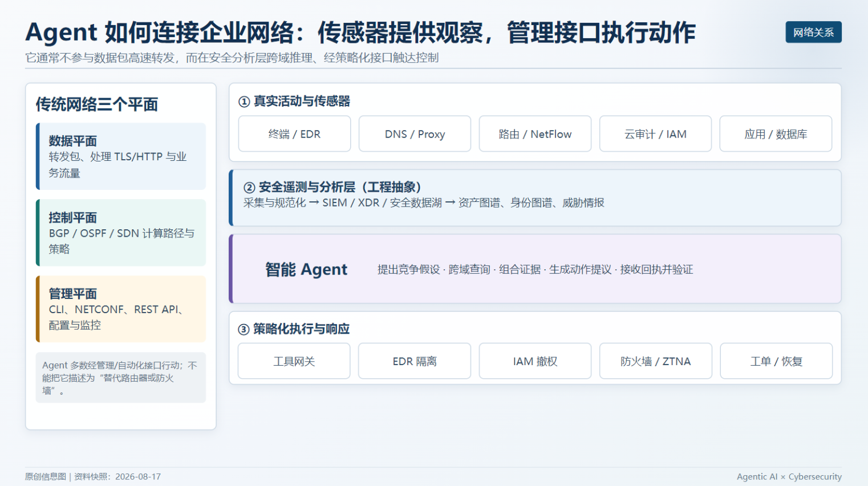
Task: Select the 终端 / EDR sensor box
Action: [294, 134]
